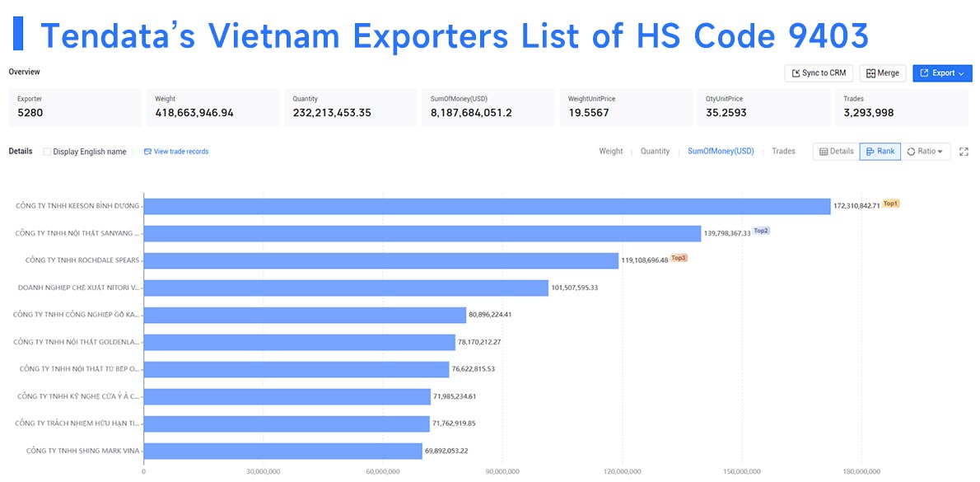Click CÔNG TY TNHH NỘI THẤT SANYANG label
Image resolution: width=980 pixels, height=482 pixels.
(77, 233)
